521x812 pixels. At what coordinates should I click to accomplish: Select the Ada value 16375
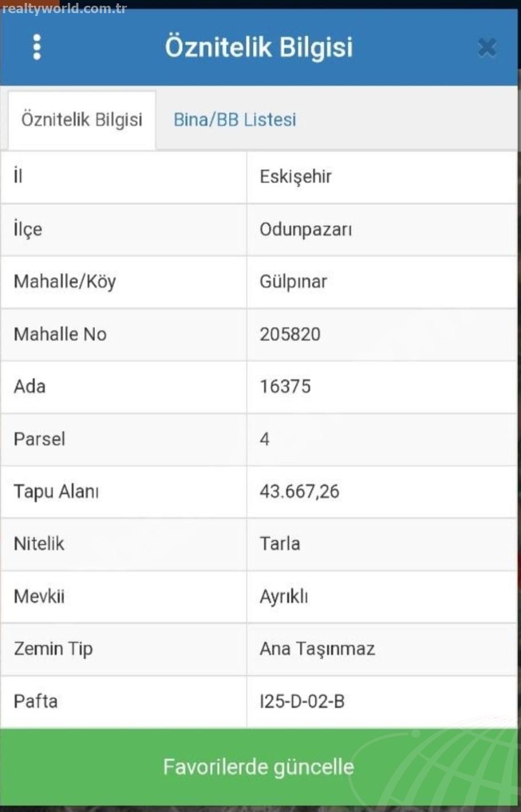(285, 387)
